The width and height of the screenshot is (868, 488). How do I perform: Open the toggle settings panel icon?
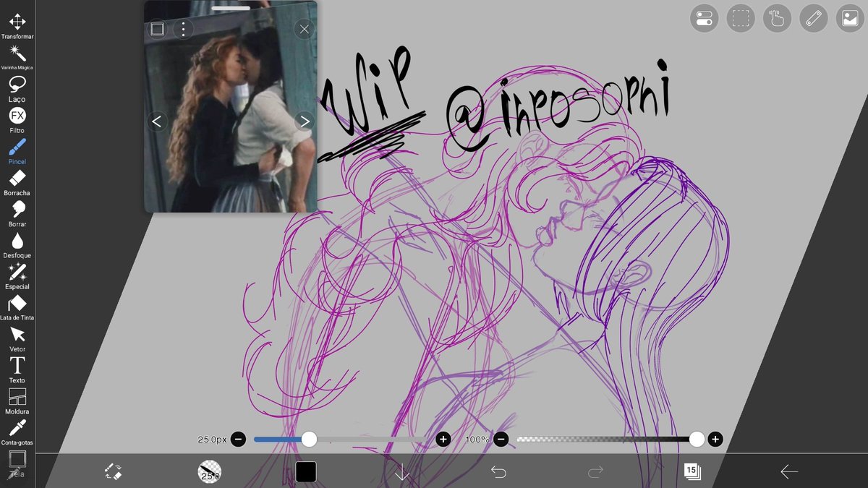704,19
